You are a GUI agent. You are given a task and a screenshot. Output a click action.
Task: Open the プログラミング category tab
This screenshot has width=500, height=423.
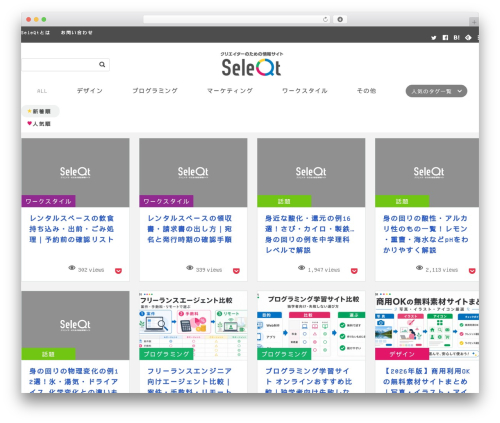point(155,91)
